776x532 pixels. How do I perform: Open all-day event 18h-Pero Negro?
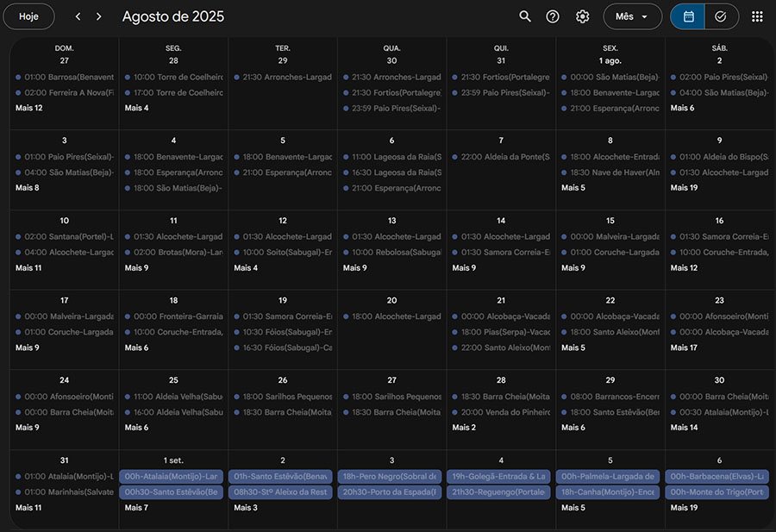click(x=390, y=476)
